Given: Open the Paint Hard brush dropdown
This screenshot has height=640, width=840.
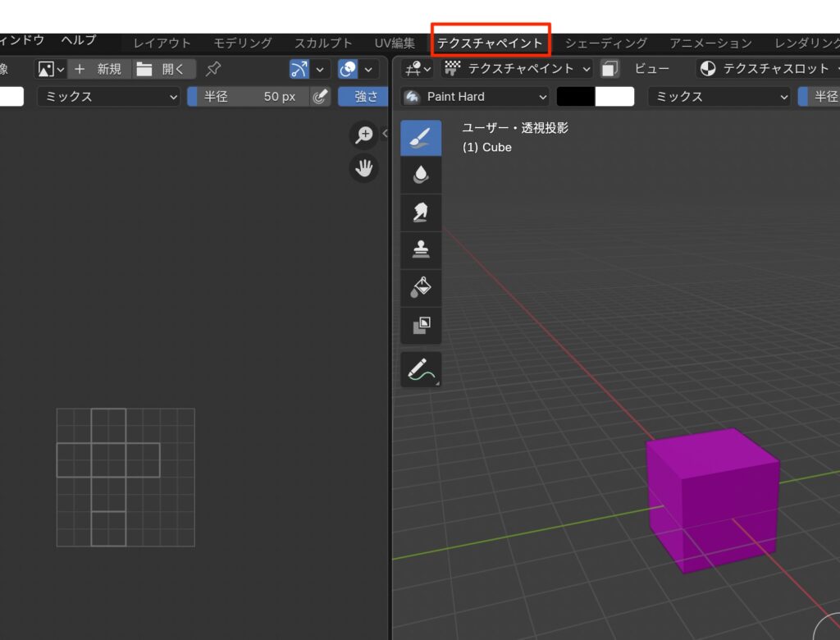Looking at the screenshot, I should [x=476, y=97].
